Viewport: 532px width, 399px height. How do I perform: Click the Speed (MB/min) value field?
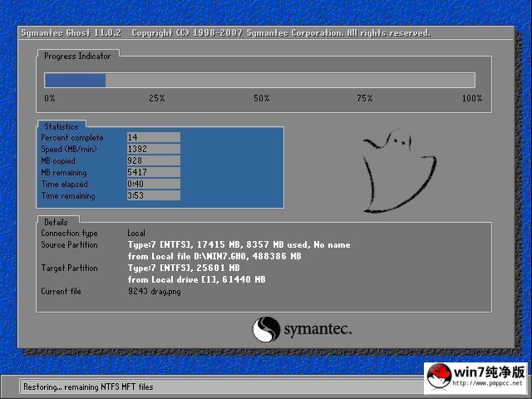[x=153, y=149]
